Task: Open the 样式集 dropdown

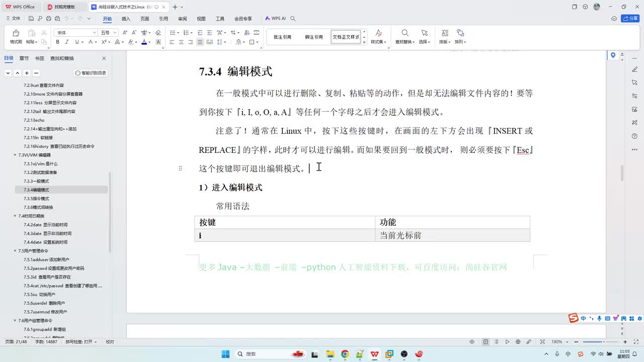Action: coord(379,42)
